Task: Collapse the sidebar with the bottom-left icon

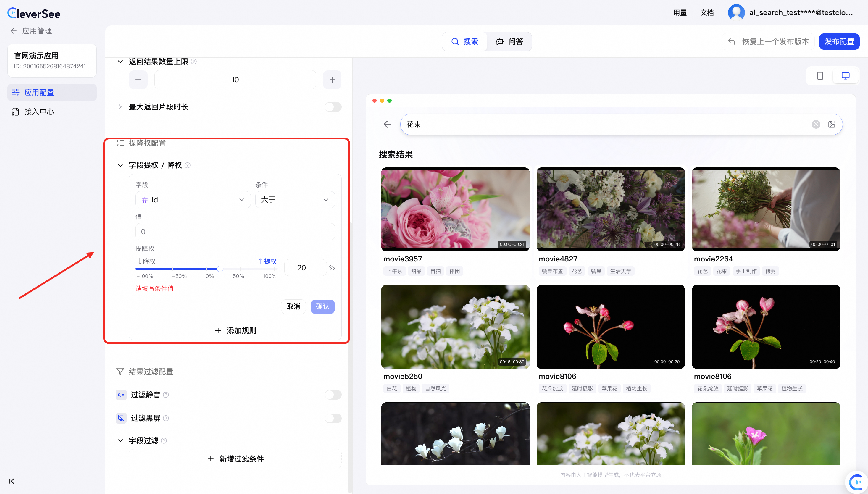Action: [12, 481]
